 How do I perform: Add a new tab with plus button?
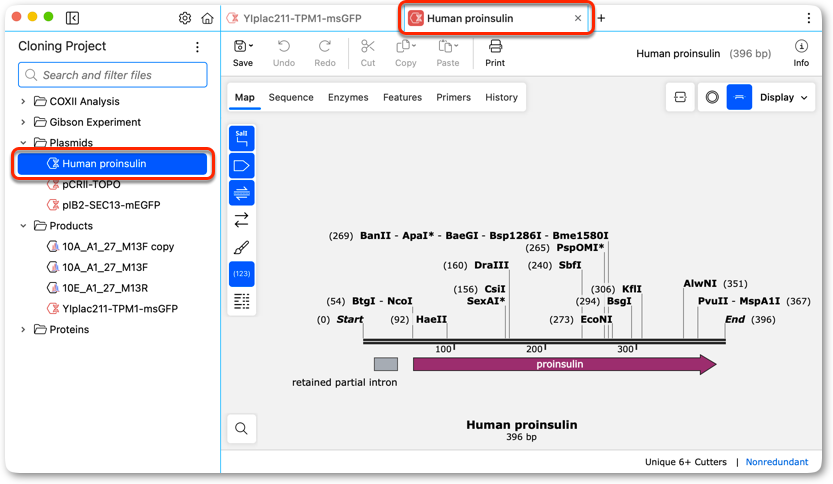[x=601, y=18]
